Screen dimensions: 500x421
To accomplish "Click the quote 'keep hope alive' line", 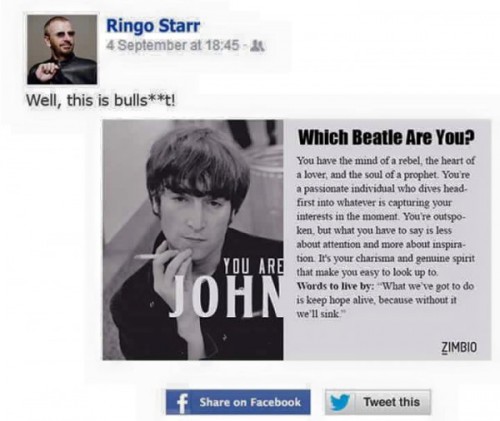I will [x=376, y=300].
